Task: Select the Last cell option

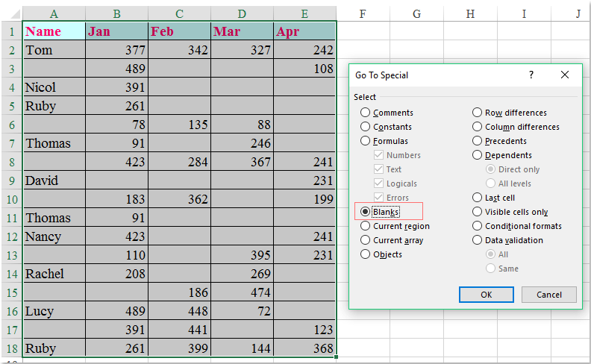Action: 478,198
